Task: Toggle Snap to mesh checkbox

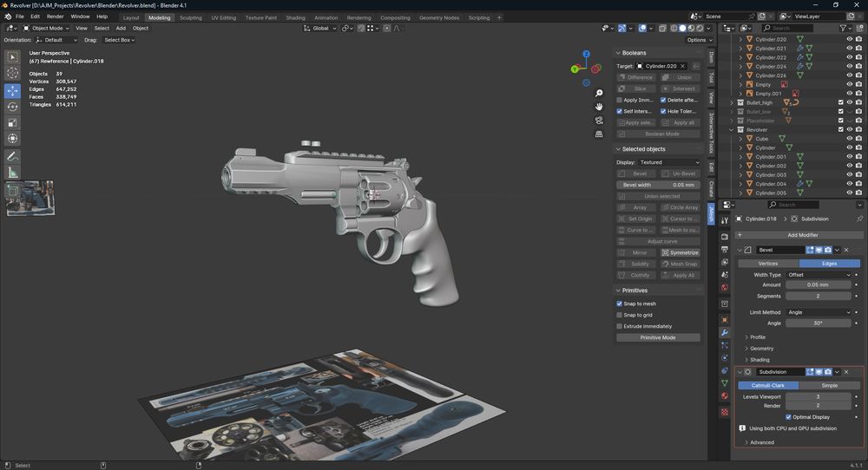Action: pos(620,304)
